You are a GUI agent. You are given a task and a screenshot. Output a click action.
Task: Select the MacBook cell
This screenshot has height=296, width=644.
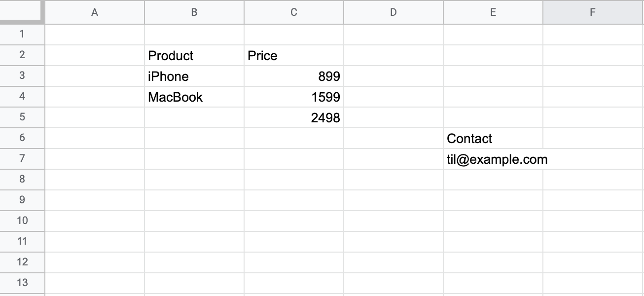click(x=194, y=97)
